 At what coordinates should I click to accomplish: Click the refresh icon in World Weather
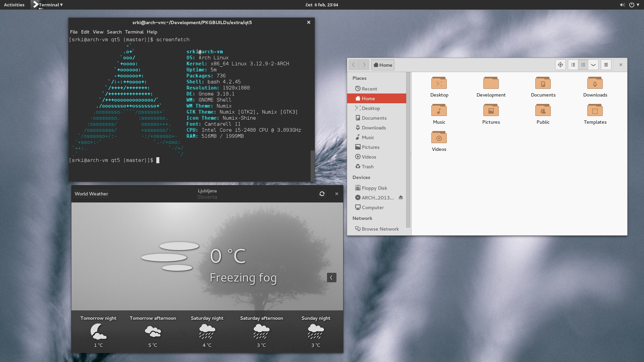tap(322, 194)
